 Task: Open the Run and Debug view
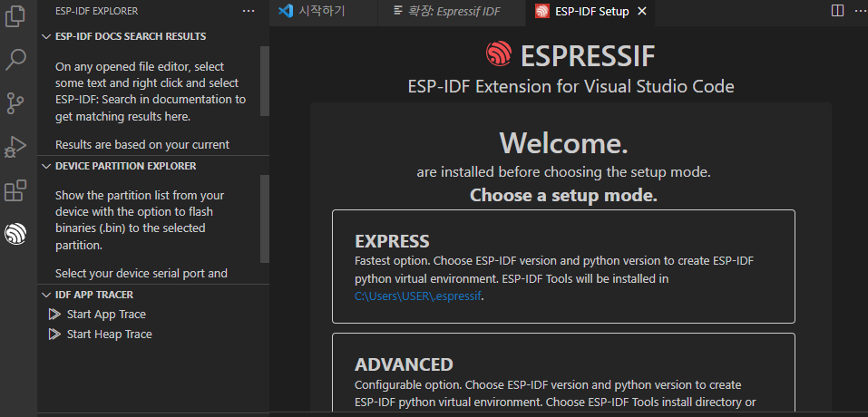[15, 147]
